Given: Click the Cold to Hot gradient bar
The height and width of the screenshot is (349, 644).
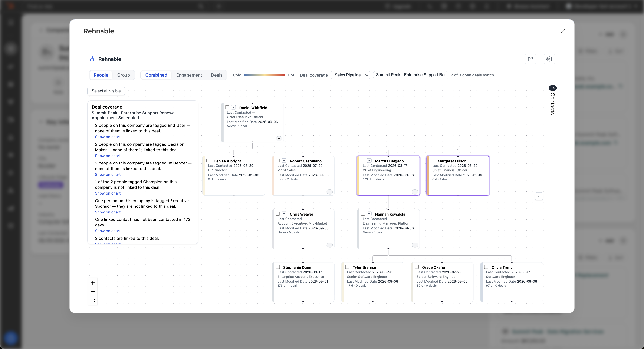Looking at the screenshot, I should coord(264,75).
